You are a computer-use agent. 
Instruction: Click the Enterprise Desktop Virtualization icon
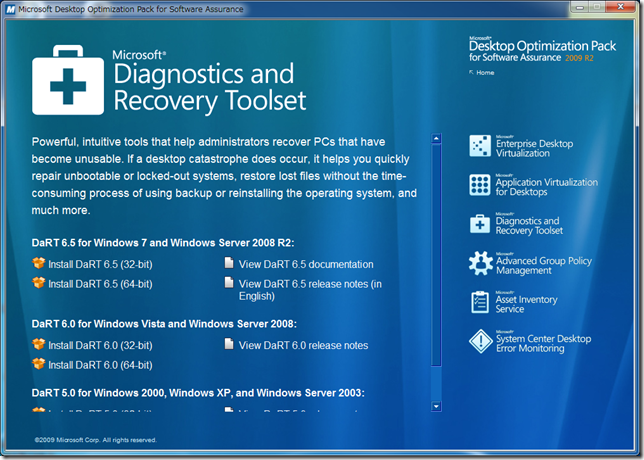point(480,146)
